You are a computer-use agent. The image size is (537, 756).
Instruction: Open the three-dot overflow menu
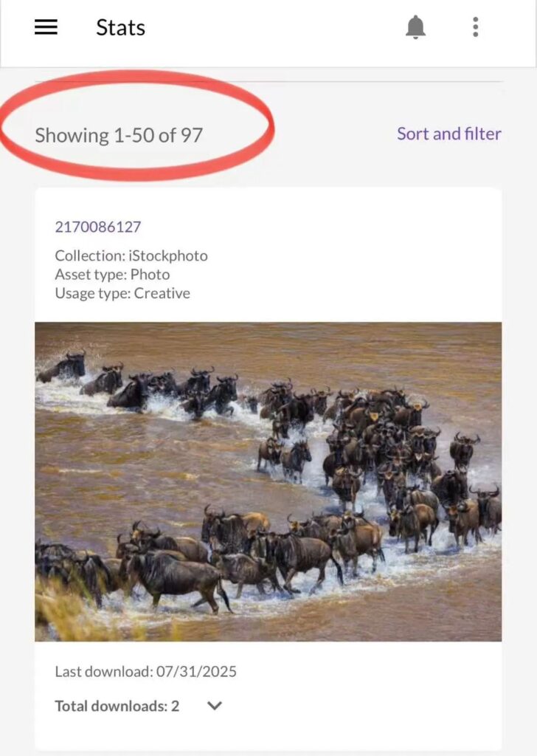tap(475, 27)
